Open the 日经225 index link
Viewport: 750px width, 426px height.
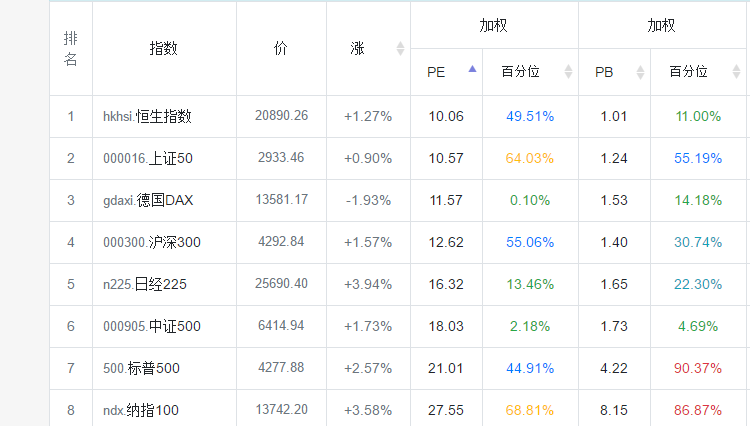[144, 284]
